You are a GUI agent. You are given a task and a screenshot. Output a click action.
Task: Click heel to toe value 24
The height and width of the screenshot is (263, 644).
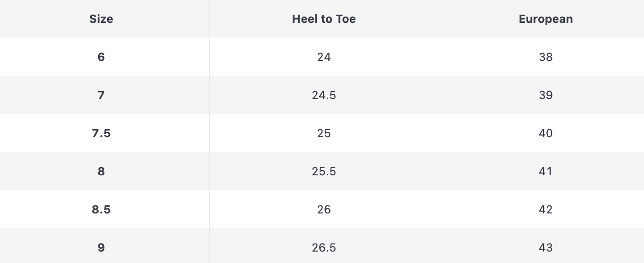(x=324, y=57)
